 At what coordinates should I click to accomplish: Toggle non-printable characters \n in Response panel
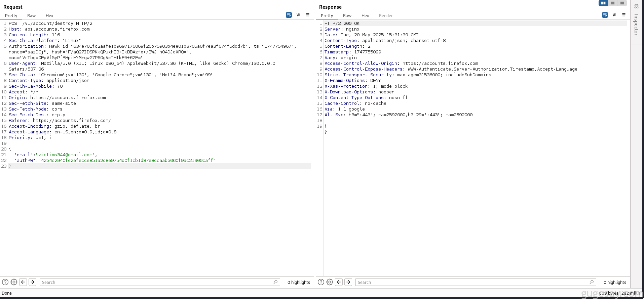[x=614, y=15]
